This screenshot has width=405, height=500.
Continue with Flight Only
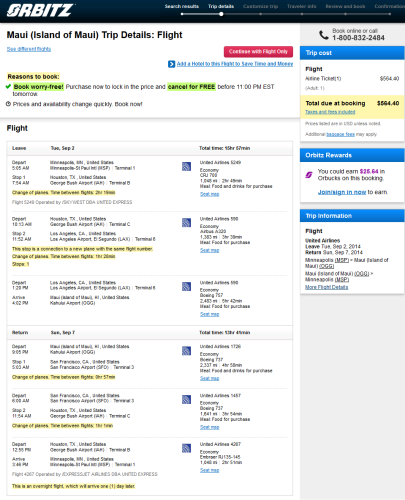click(x=258, y=52)
